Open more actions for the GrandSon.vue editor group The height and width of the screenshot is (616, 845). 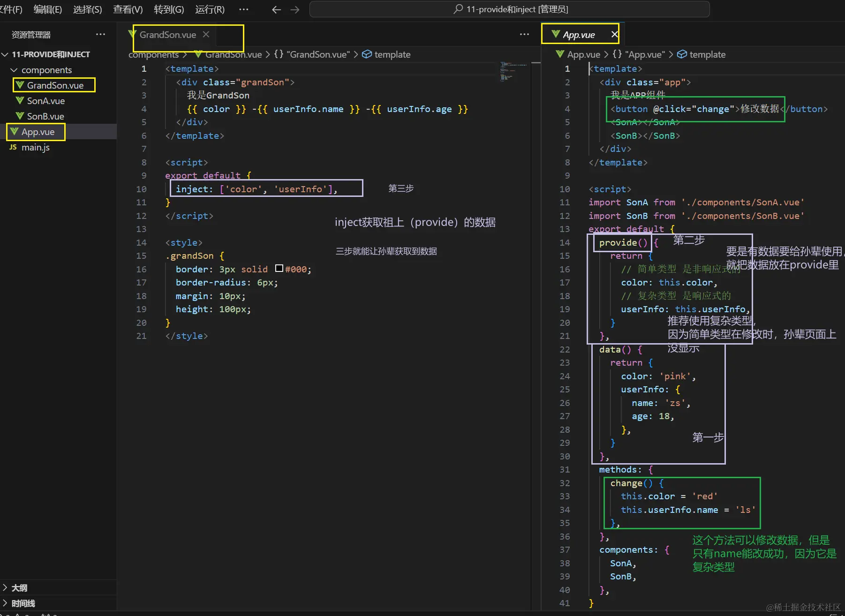click(525, 34)
